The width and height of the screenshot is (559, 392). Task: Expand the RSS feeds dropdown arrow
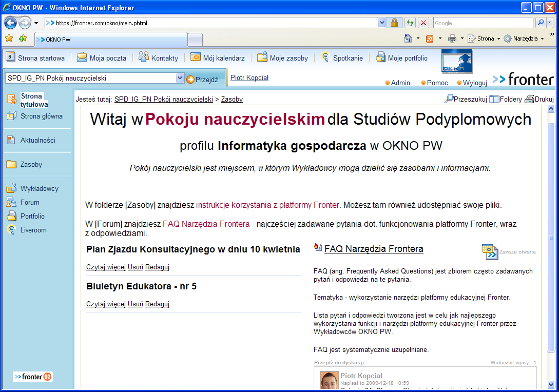click(440, 38)
